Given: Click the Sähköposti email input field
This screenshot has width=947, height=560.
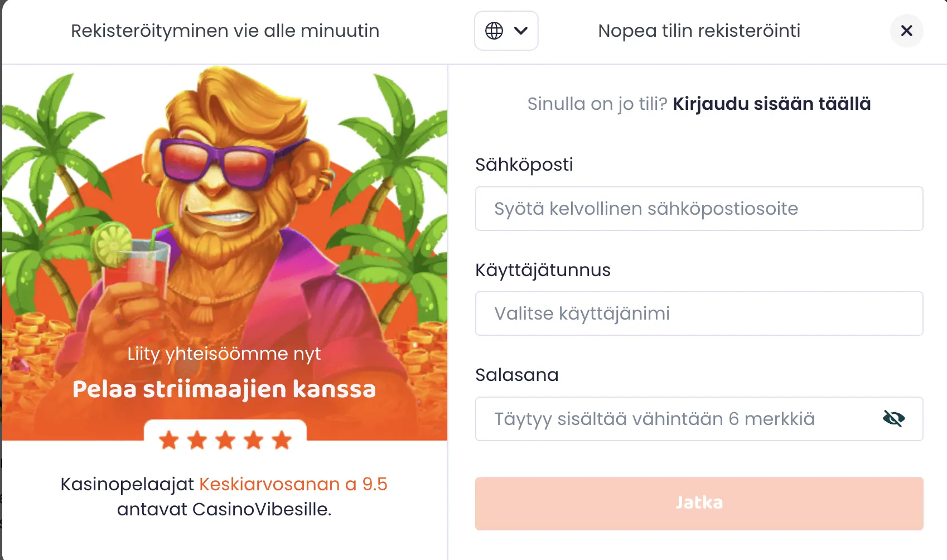Looking at the screenshot, I should 698,209.
